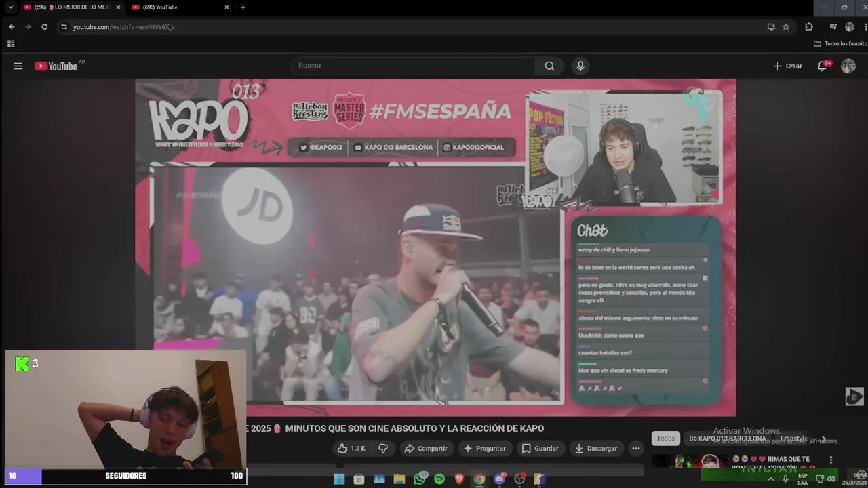Open media controls icon in Chrome toolbar
868x488 pixels.
[x=833, y=26]
